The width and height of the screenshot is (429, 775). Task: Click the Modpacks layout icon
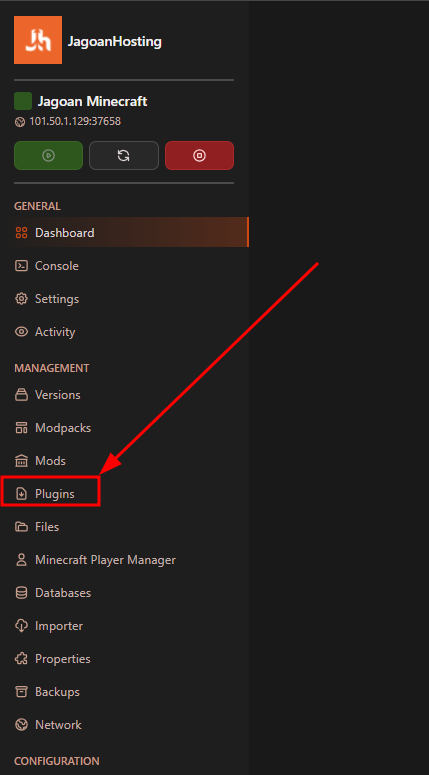point(21,428)
